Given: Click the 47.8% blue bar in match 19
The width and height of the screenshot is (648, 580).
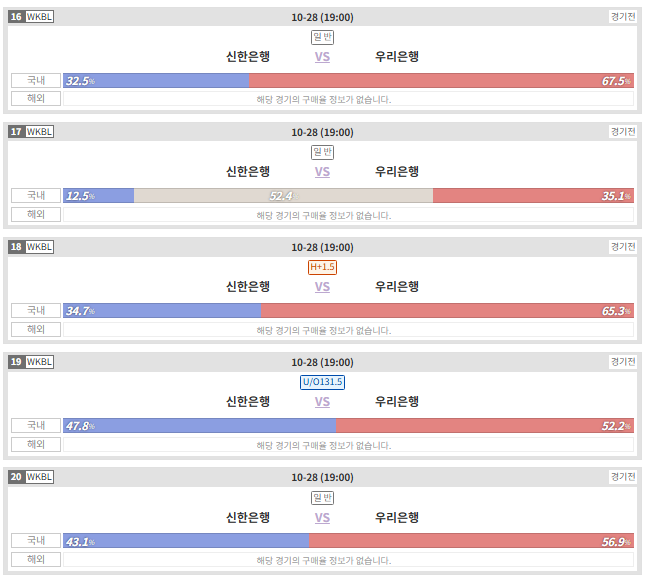Looking at the screenshot, I should pos(200,425).
